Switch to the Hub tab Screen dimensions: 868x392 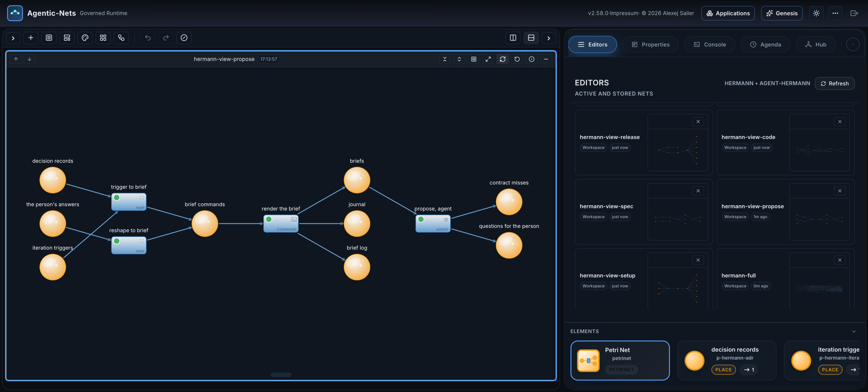(x=816, y=44)
